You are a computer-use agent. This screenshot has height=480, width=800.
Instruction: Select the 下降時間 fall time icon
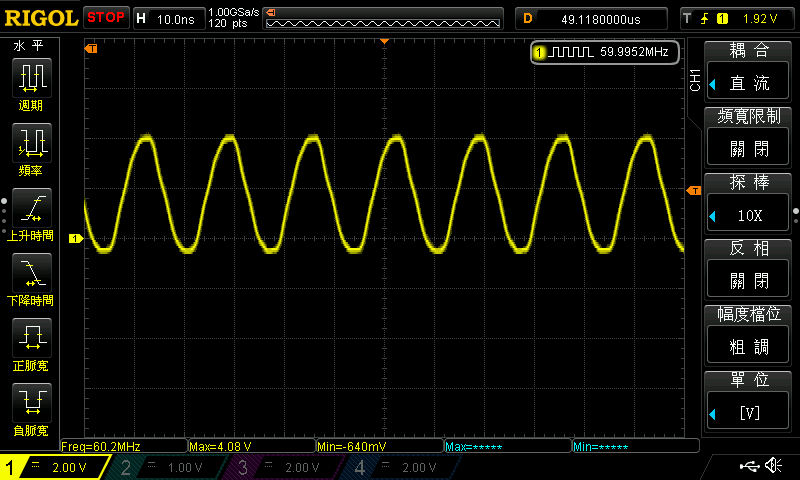31,279
